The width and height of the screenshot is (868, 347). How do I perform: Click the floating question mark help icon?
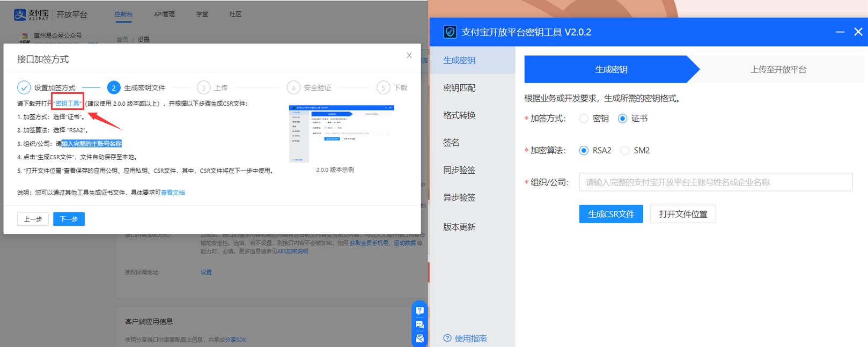420,311
